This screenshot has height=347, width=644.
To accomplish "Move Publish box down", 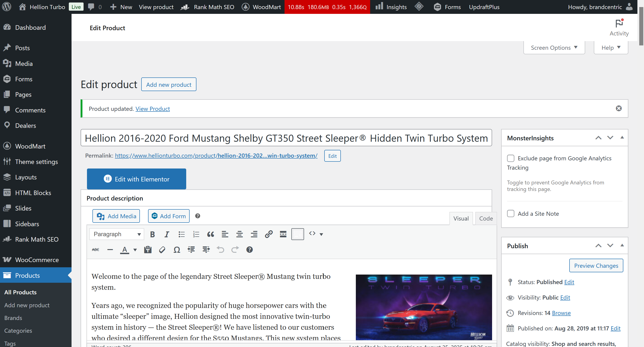I will [x=610, y=246].
